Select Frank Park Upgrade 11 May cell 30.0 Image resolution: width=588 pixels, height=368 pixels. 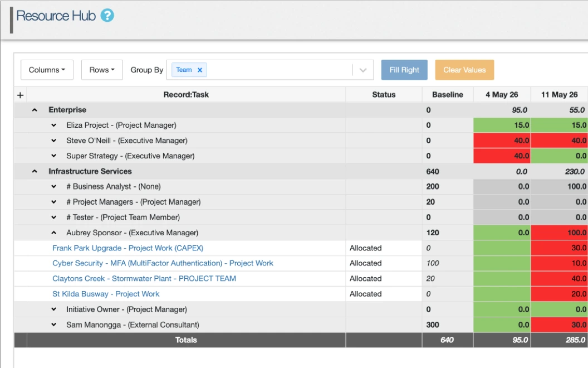[x=559, y=248]
